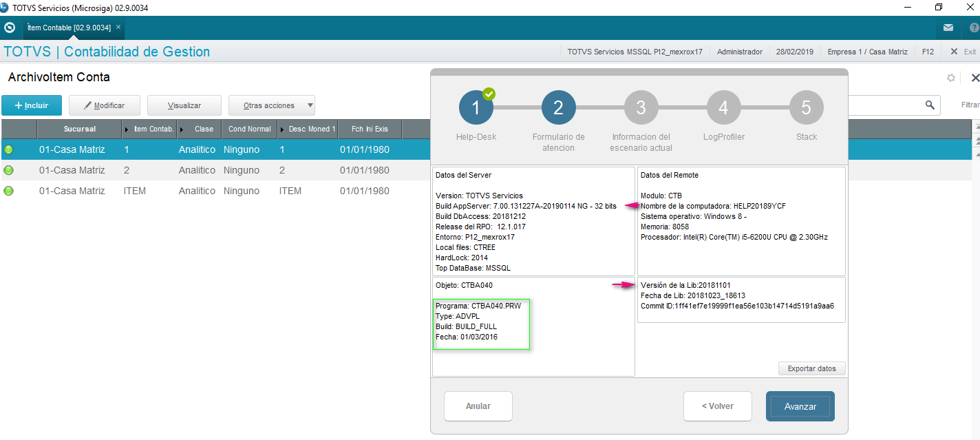Image resolution: width=980 pixels, height=440 pixels.
Task: Click the TOTVS app icon in title bar
Action: (x=6, y=8)
